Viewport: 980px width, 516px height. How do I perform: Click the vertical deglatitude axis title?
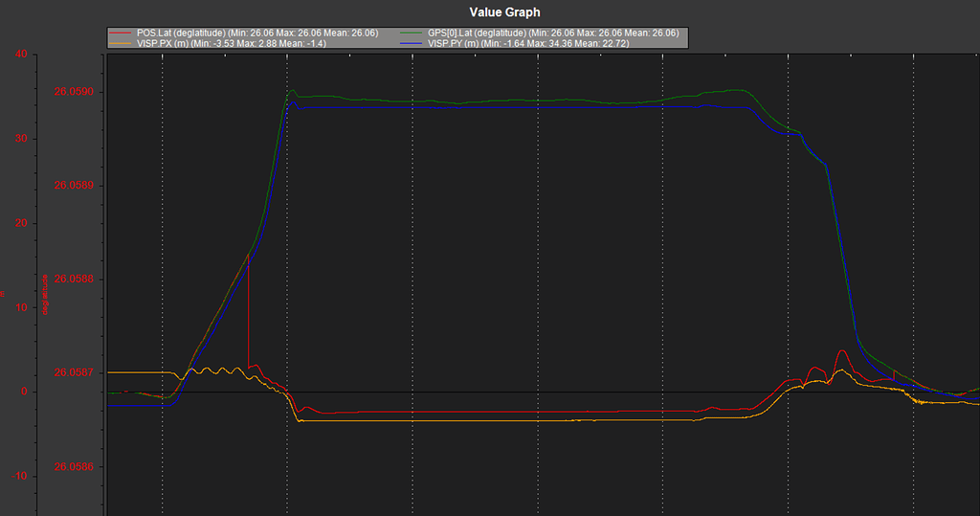click(45, 292)
